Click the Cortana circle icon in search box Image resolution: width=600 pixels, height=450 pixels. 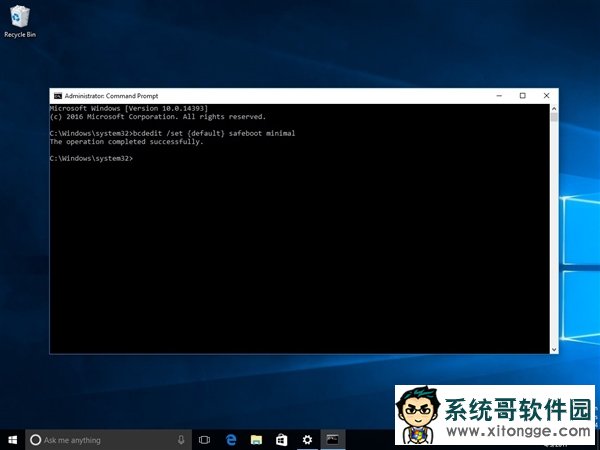36,439
